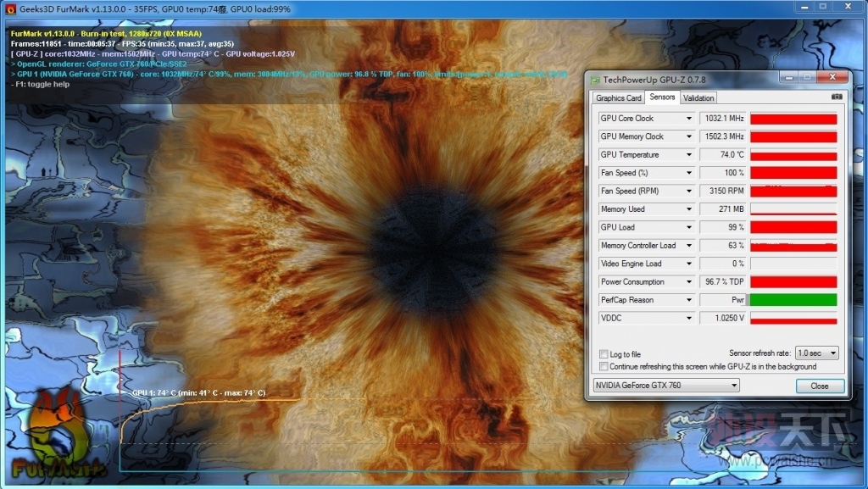Enable Continue refreshing in background checkbox
This screenshot has height=489, width=868.
pos(604,367)
